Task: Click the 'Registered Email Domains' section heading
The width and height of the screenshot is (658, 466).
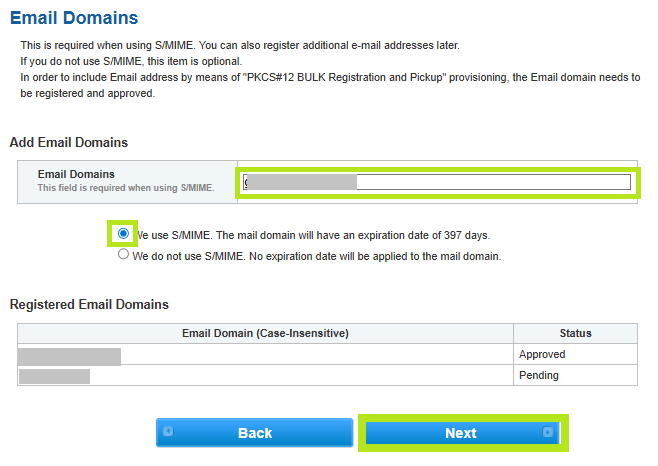Action: [x=89, y=304]
